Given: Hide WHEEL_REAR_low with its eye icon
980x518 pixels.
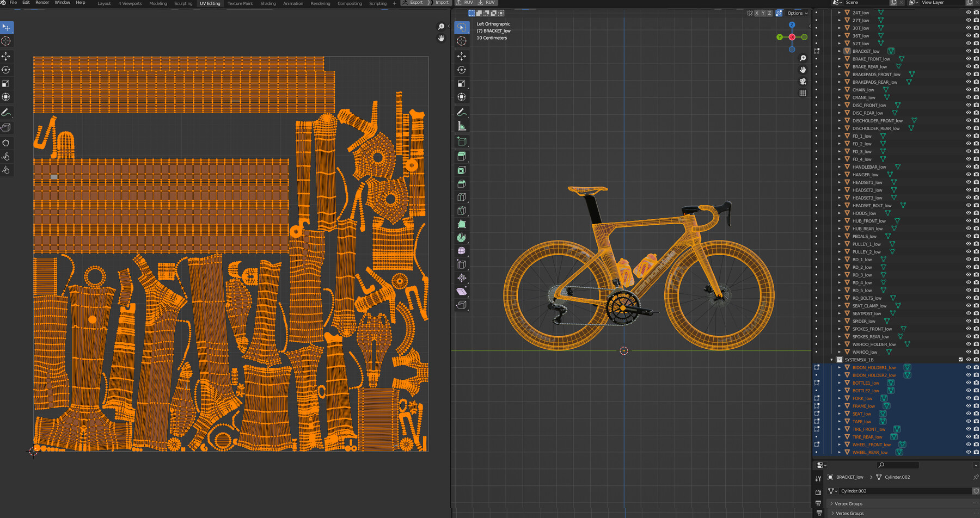Looking at the screenshot, I should [x=968, y=452].
